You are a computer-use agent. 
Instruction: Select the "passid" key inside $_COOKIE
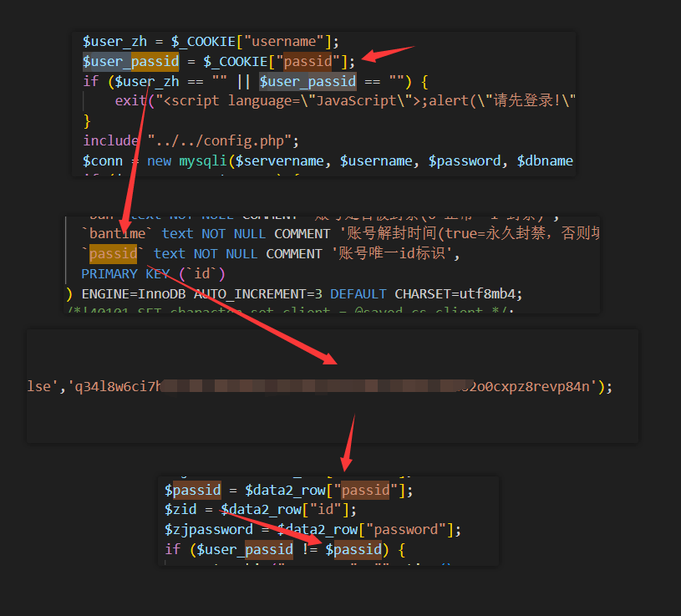(307, 62)
